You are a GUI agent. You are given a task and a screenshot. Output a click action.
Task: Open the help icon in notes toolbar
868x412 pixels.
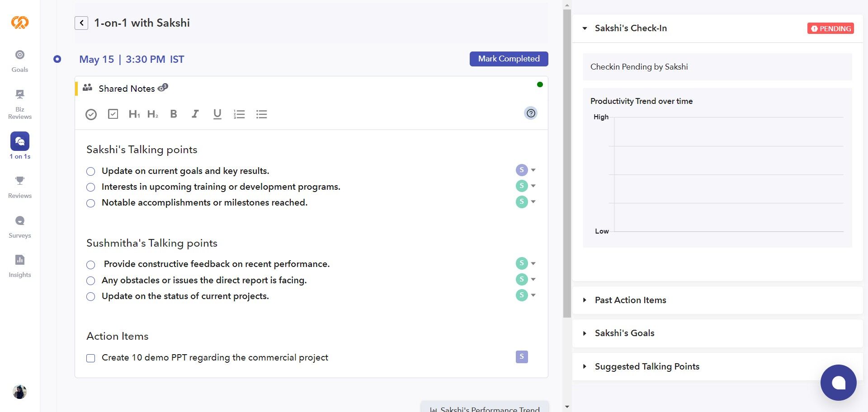coord(531,113)
